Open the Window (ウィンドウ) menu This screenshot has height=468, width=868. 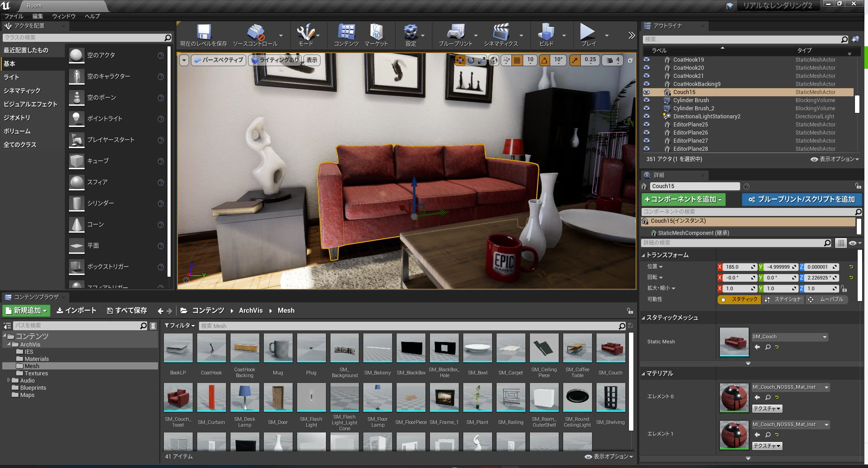[x=64, y=16]
